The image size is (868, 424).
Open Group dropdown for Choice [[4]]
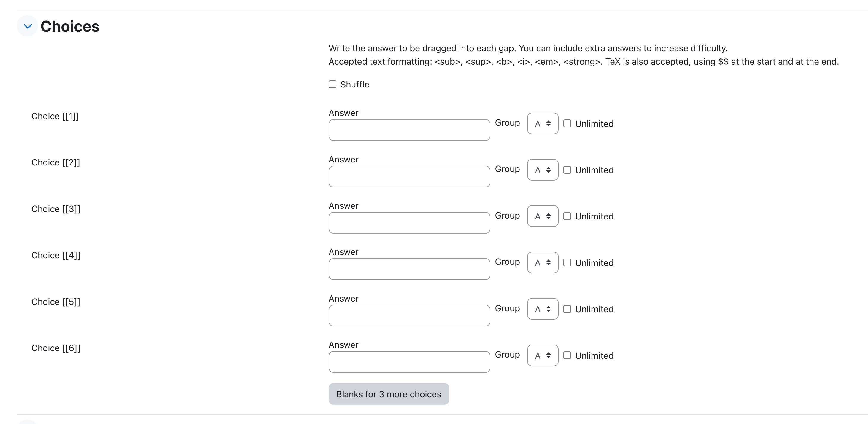(543, 263)
